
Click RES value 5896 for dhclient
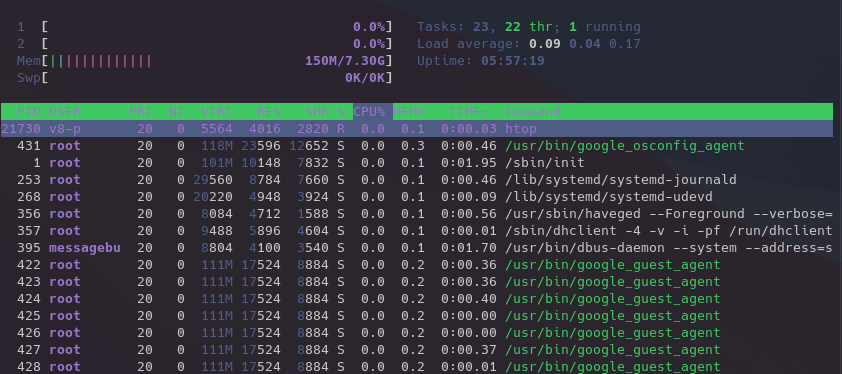coord(264,231)
